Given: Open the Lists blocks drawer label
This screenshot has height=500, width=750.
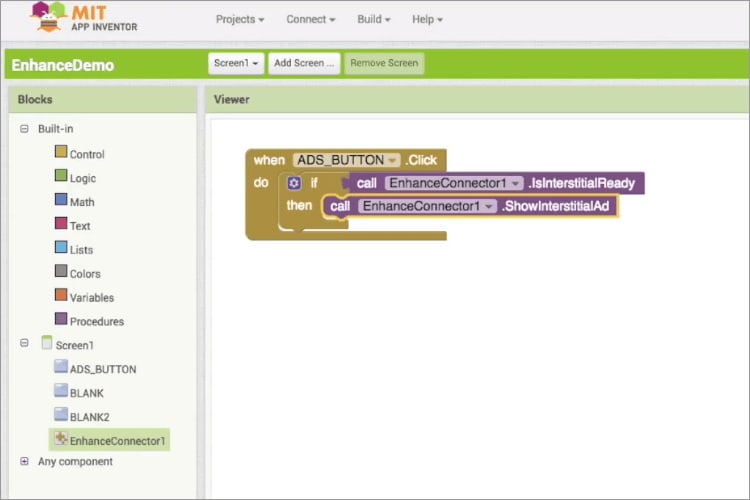Looking at the screenshot, I should (x=81, y=250).
